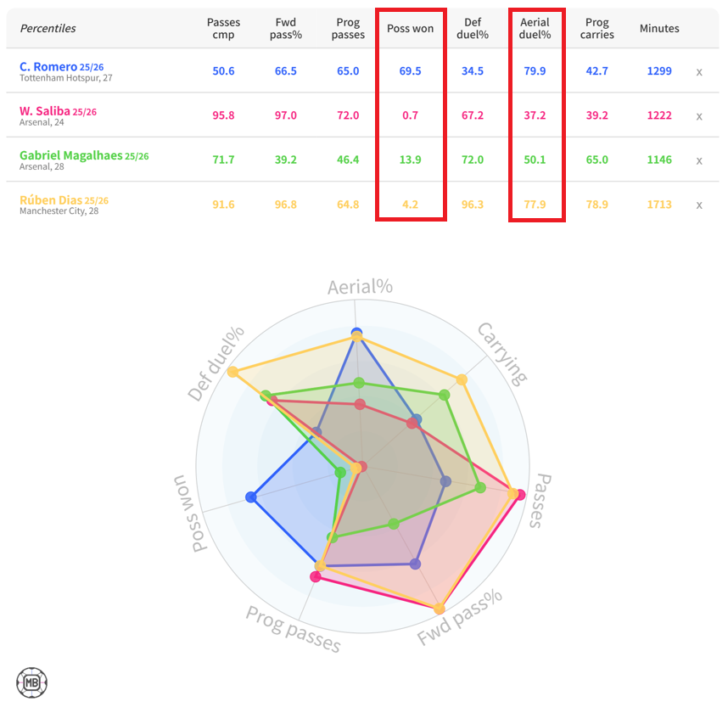Click the Percentiles table heading

tap(48, 28)
